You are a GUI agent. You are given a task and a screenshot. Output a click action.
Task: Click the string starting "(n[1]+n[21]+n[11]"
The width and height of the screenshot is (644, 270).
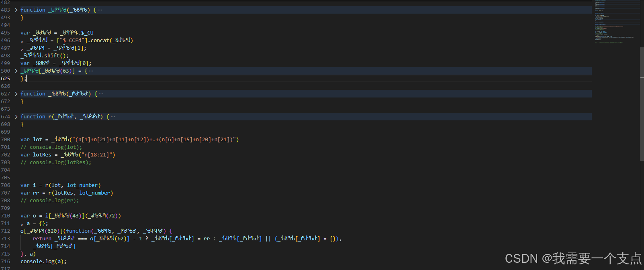(x=154, y=140)
